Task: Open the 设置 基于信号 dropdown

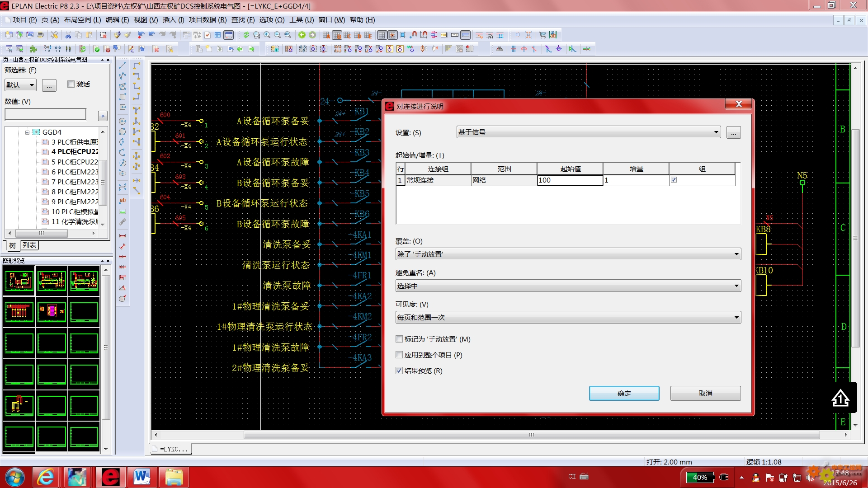Action: click(x=589, y=132)
